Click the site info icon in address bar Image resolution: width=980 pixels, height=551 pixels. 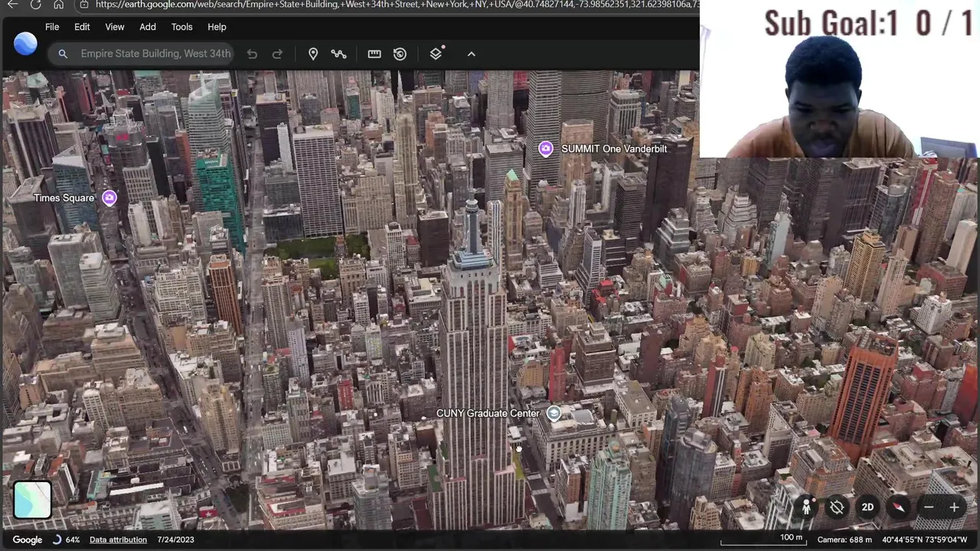coord(83,5)
